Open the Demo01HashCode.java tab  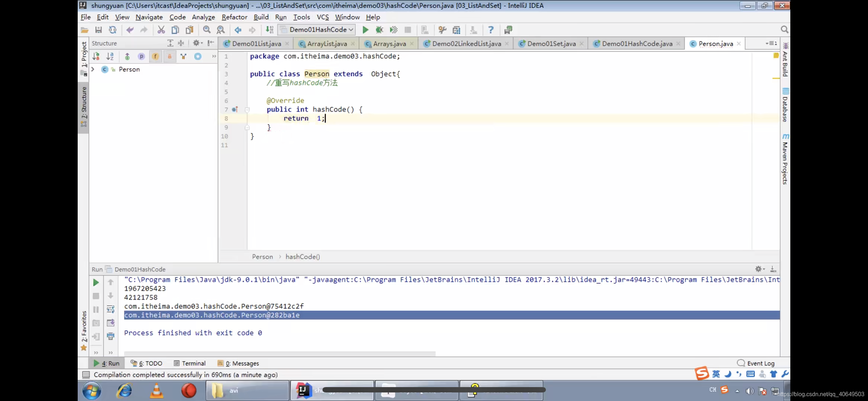636,43
